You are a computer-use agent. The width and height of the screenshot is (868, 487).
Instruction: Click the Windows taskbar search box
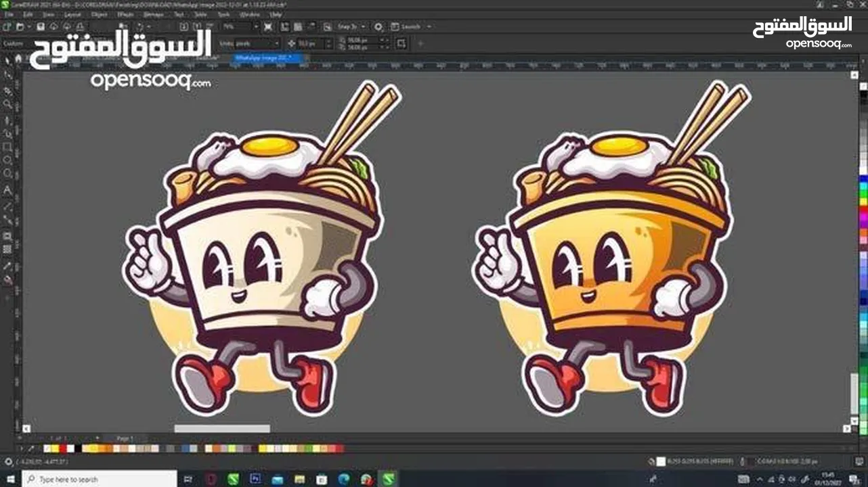99,479
